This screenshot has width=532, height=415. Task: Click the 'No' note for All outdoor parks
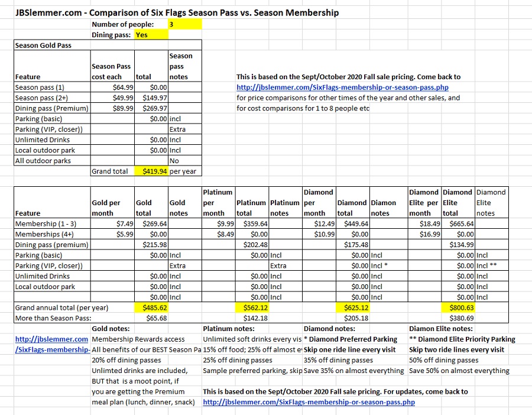click(x=185, y=161)
